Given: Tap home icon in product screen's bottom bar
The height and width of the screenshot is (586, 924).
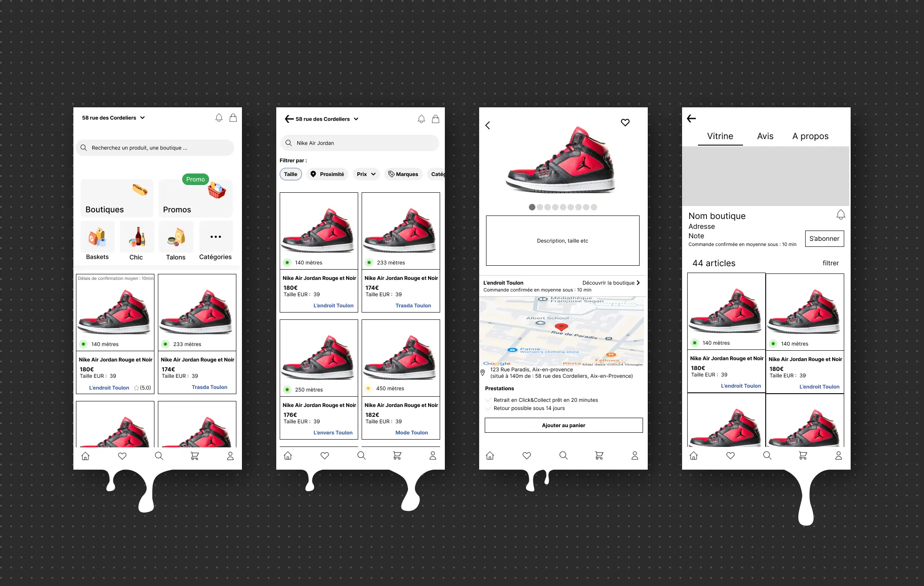Looking at the screenshot, I should coord(490,455).
